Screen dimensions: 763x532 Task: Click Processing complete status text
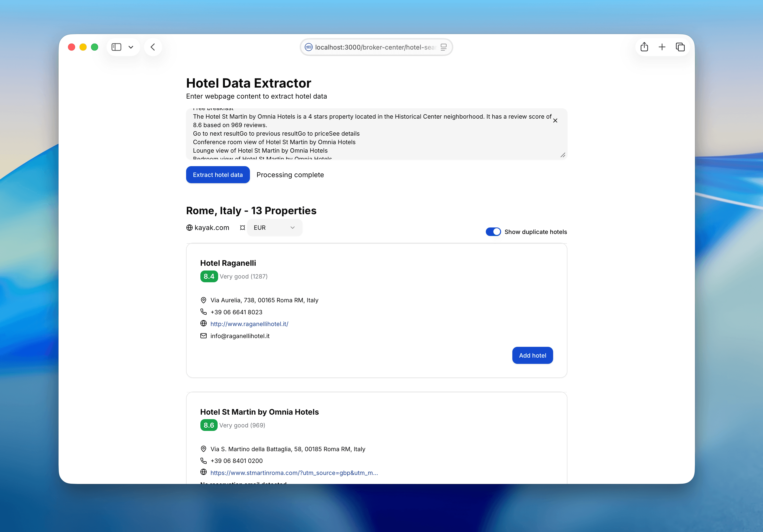290,175
